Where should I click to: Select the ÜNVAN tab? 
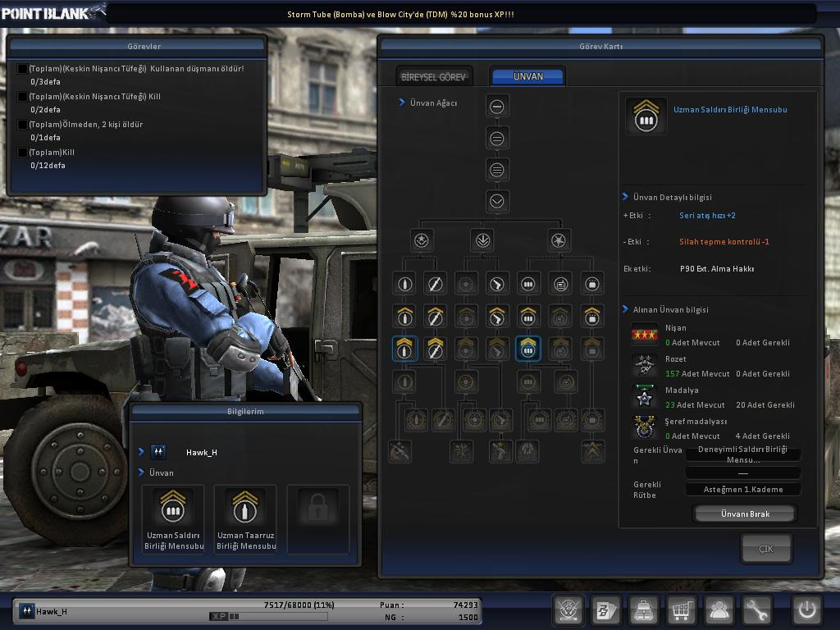coord(527,76)
